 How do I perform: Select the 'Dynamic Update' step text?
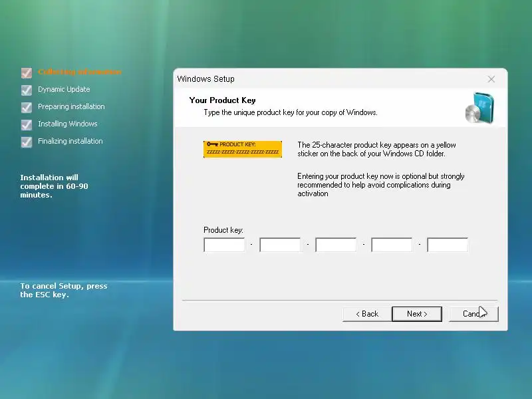point(64,89)
